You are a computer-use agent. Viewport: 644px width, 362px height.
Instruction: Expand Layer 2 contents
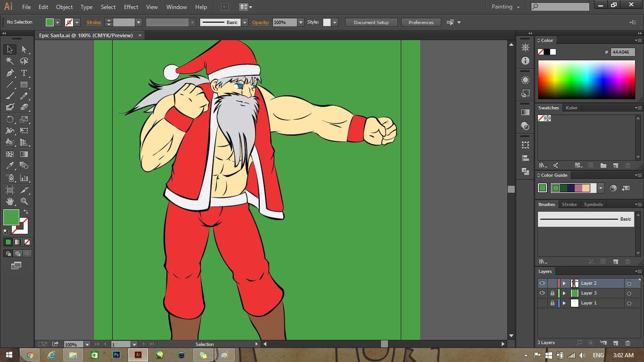click(564, 283)
